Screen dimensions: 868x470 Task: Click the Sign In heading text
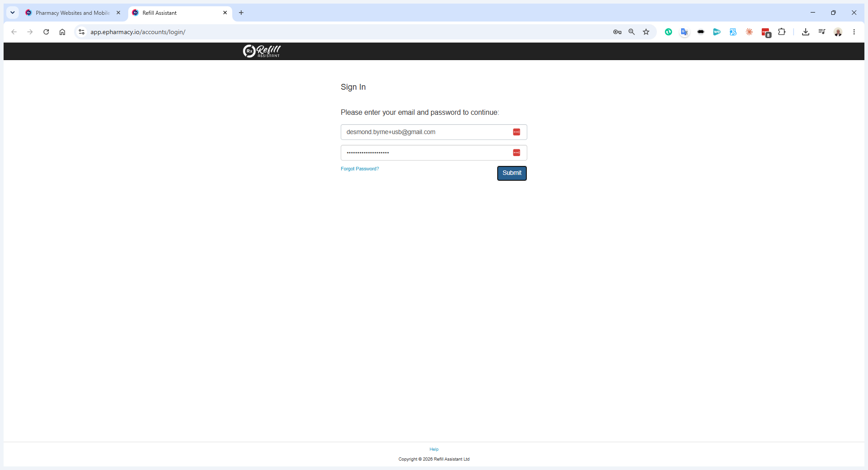[353, 87]
